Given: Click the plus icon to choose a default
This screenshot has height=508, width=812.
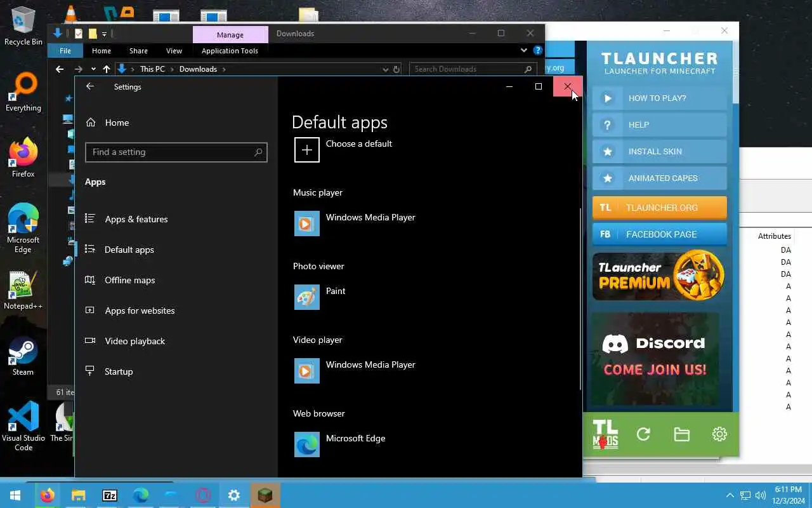Looking at the screenshot, I should 307,150.
